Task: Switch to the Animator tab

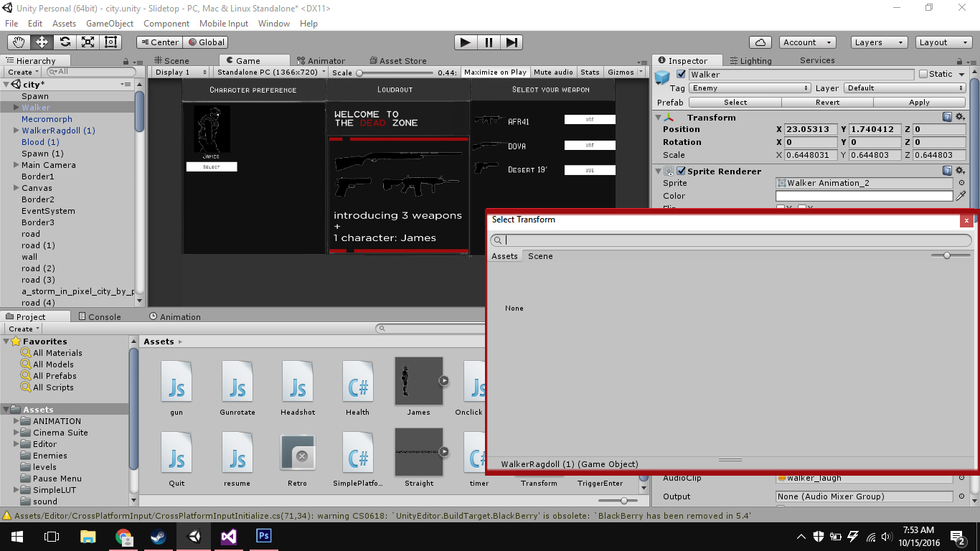Action: (321, 61)
